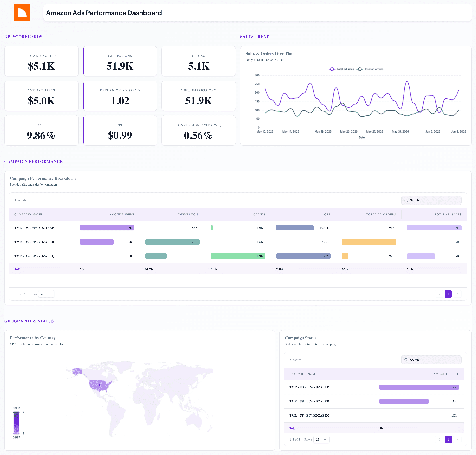
Task: Sort by Impressions column header
Action: click(x=189, y=214)
